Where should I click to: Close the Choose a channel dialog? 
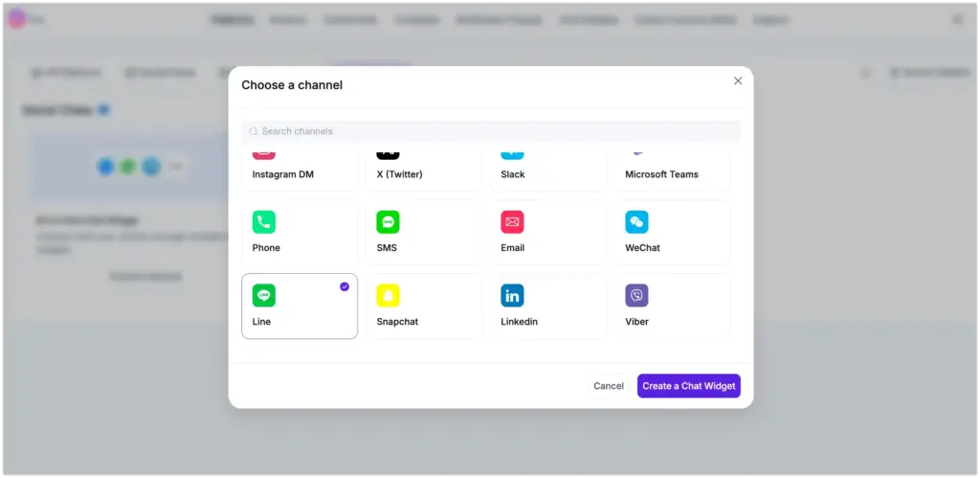(x=738, y=81)
